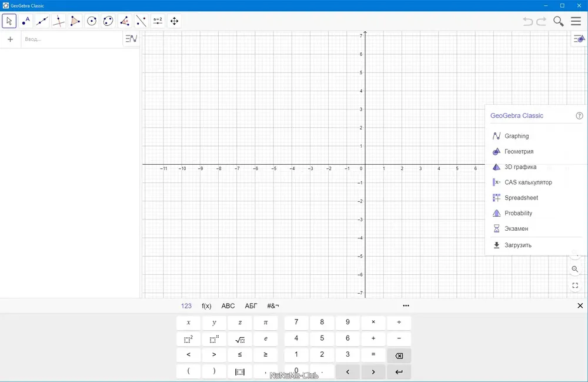Select the Polygon tool
This screenshot has width=588, height=382.
pos(75,21)
